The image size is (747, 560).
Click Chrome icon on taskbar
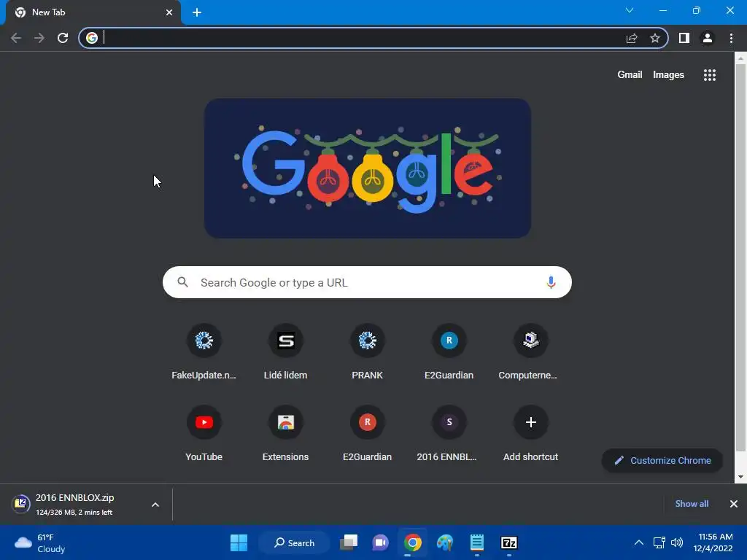click(413, 542)
